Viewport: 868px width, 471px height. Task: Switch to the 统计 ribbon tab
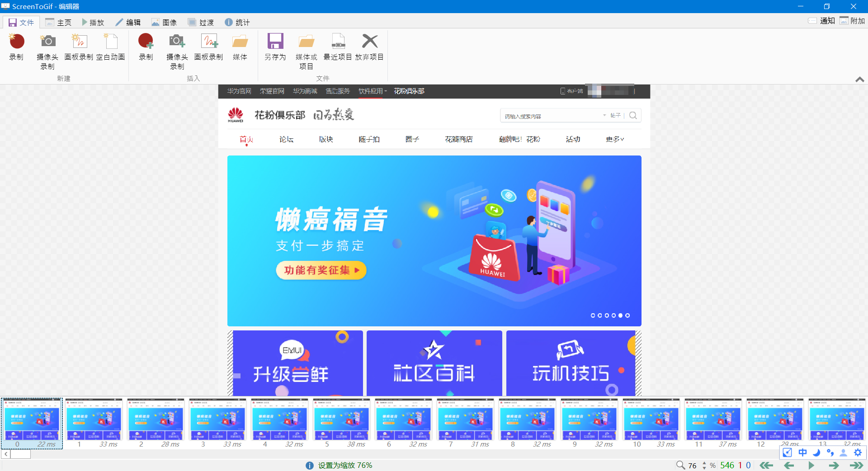pyautogui.click(x=237, y=22)
